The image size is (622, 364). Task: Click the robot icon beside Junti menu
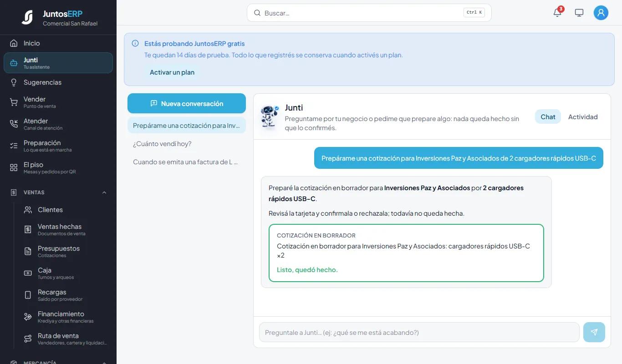14,63
